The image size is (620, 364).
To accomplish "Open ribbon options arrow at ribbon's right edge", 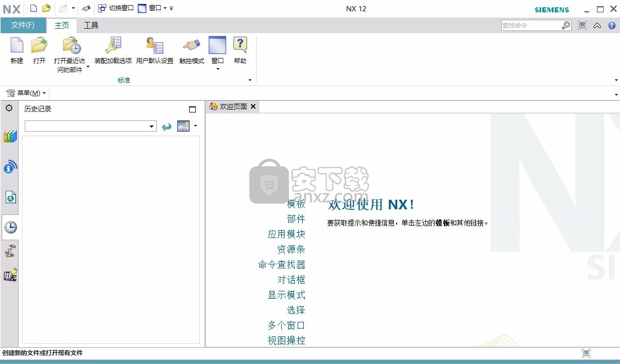I will [x=616, y=80].
